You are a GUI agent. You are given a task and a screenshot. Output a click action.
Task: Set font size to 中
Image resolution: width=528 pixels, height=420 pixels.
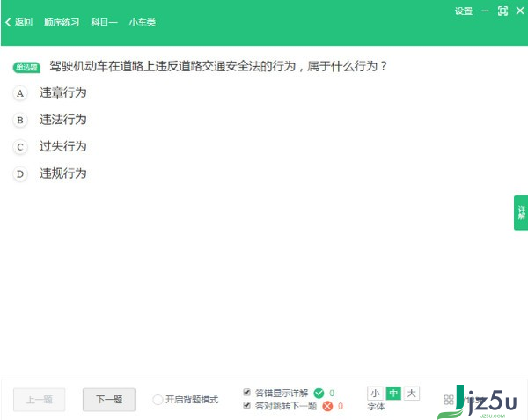pos(393,393)
